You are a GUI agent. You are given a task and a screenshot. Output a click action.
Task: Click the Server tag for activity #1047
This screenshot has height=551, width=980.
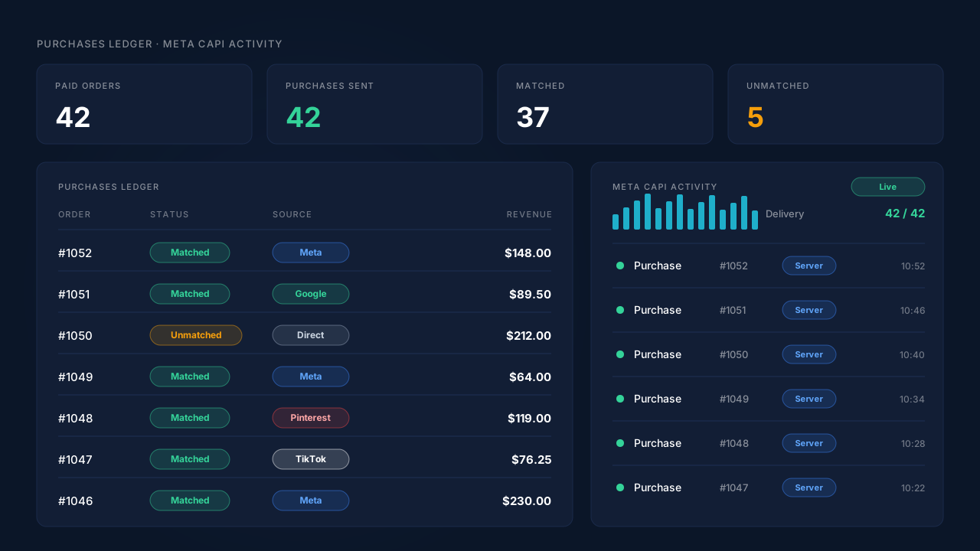click(809, 487)
